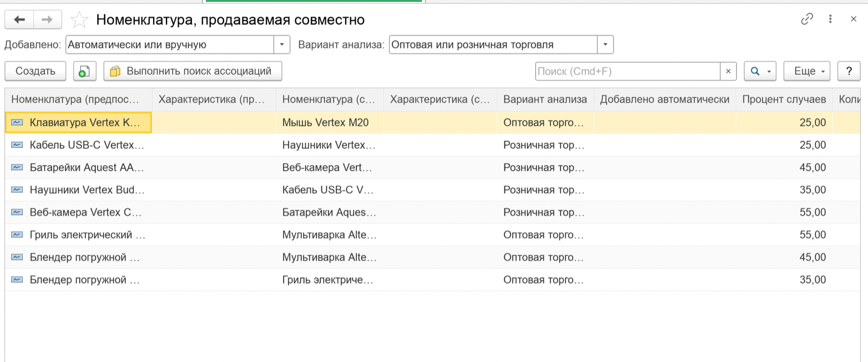Viewport: 868px width, 362px height.
Task: Select the Мышь Vertex M20 cell
Action: [x=330, y=123]
